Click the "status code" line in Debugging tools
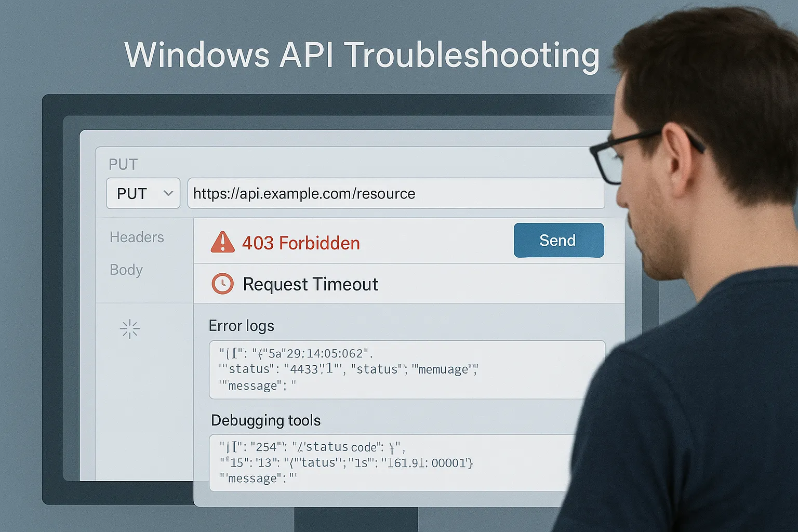798x532 pixels. (x=312, y=447)
